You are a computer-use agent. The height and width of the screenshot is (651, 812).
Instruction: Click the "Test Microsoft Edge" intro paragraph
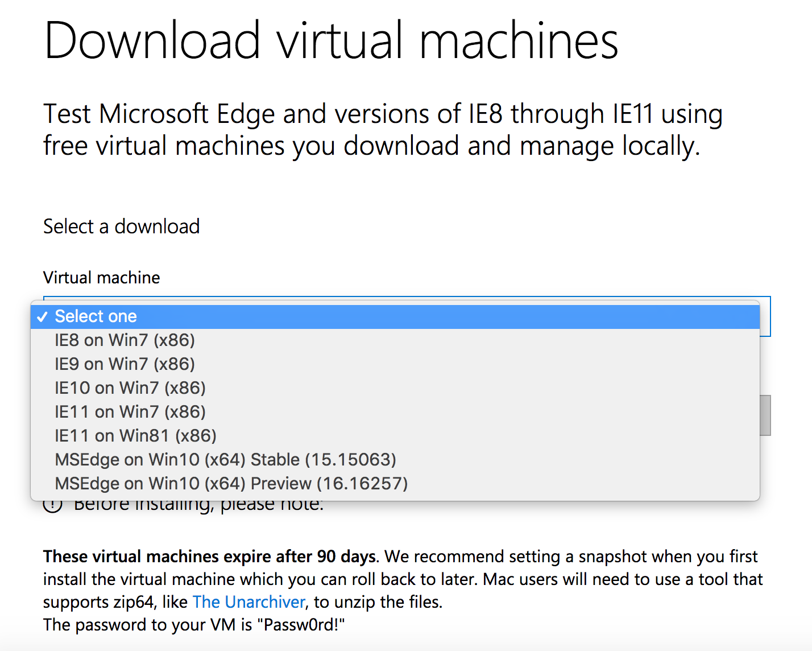tap(382, 130)
